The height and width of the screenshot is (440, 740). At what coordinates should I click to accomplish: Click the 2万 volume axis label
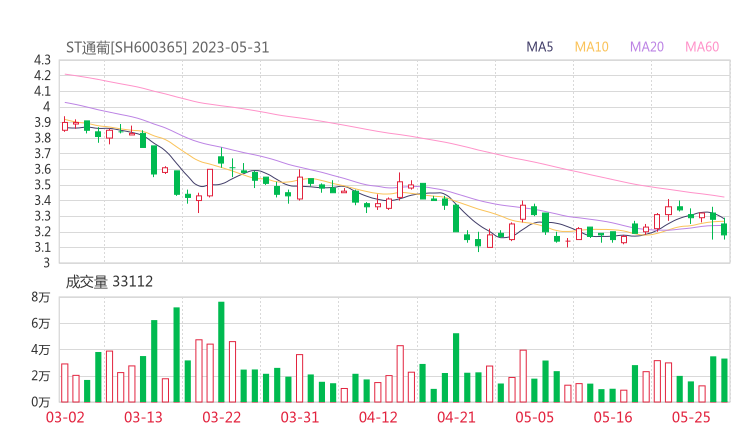tap(41, 376)
